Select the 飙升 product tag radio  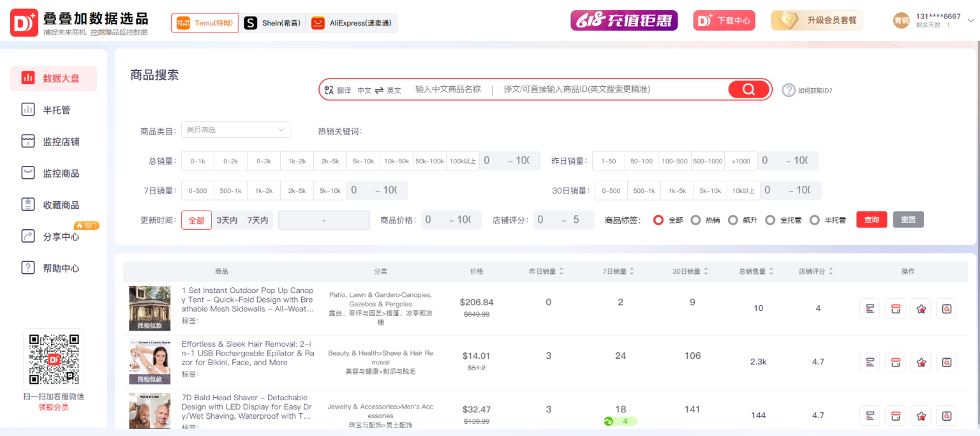tap(732, 220)
